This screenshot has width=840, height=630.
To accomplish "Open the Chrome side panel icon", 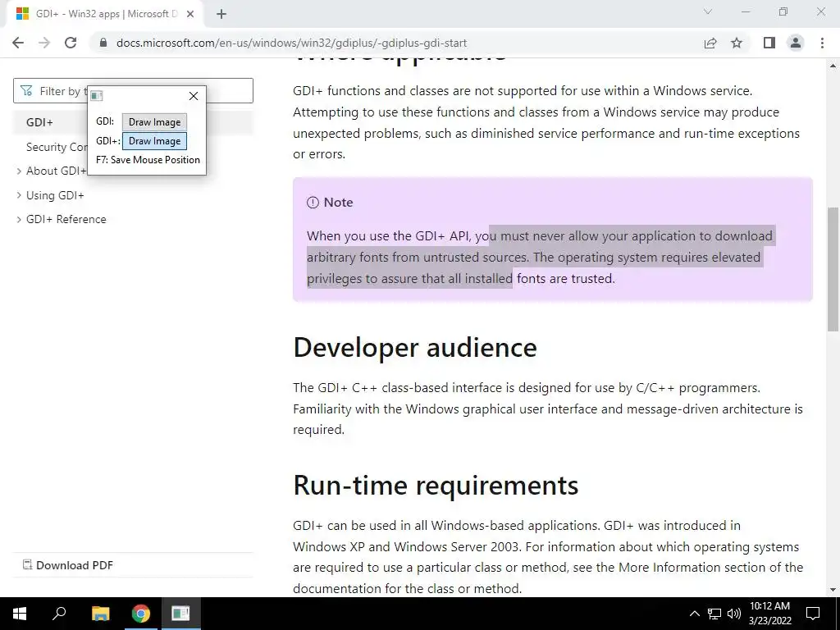I will 769,43.
